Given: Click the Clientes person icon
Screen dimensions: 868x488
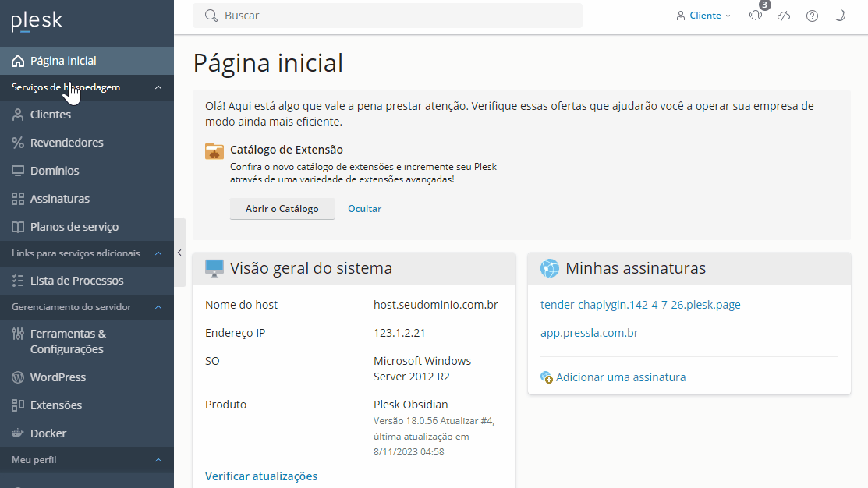Looking at the screenshot, I should coord(18,115).
